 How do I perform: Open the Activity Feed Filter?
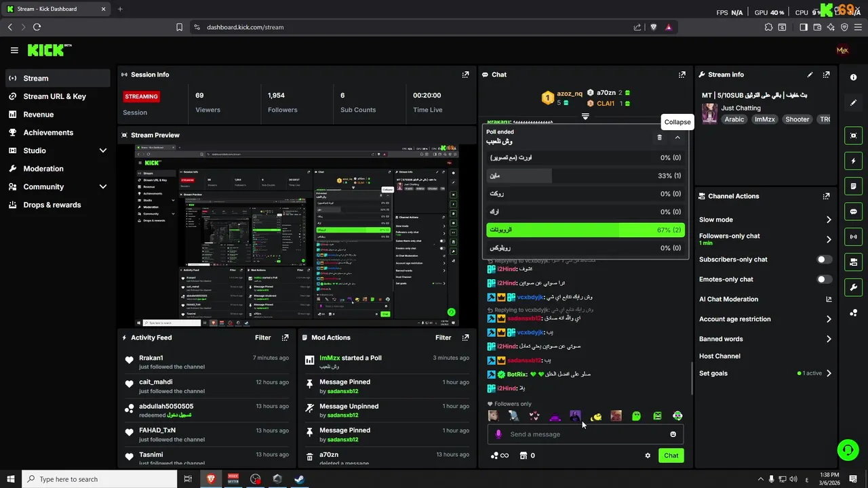point(262,338)
